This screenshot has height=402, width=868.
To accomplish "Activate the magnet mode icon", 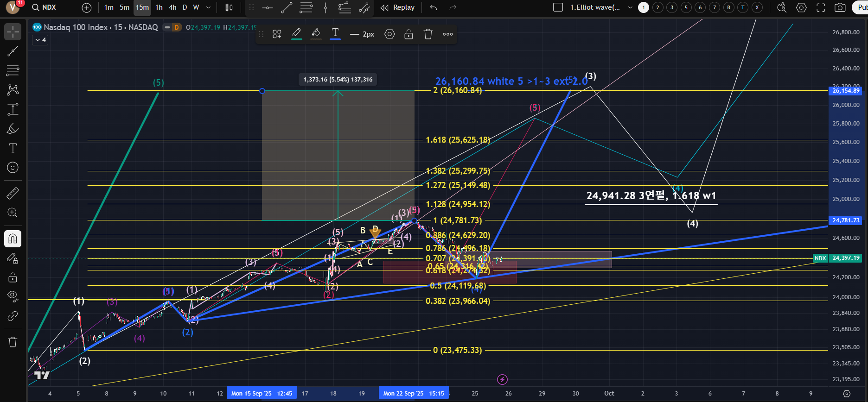I will click(13, 239).
